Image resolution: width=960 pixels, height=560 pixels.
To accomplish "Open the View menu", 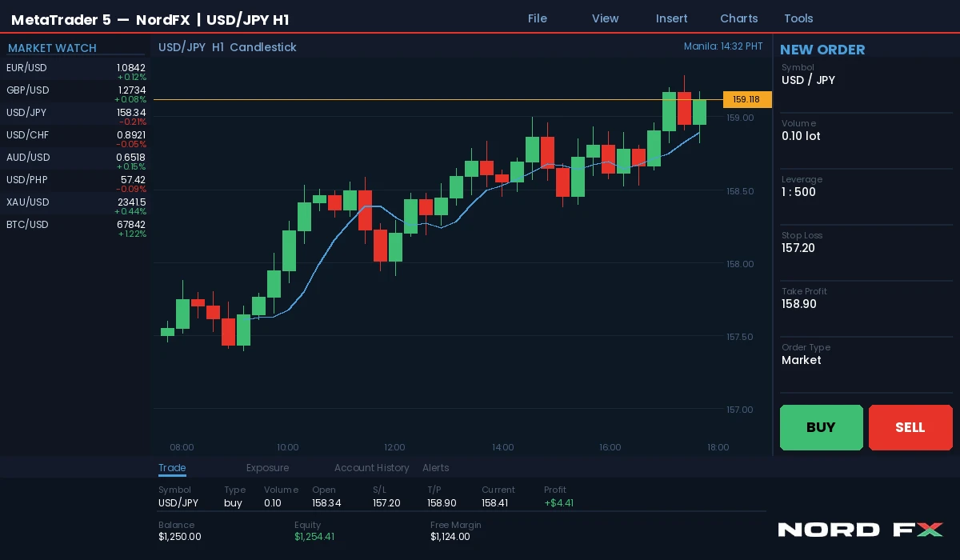I will click(605, 18).
